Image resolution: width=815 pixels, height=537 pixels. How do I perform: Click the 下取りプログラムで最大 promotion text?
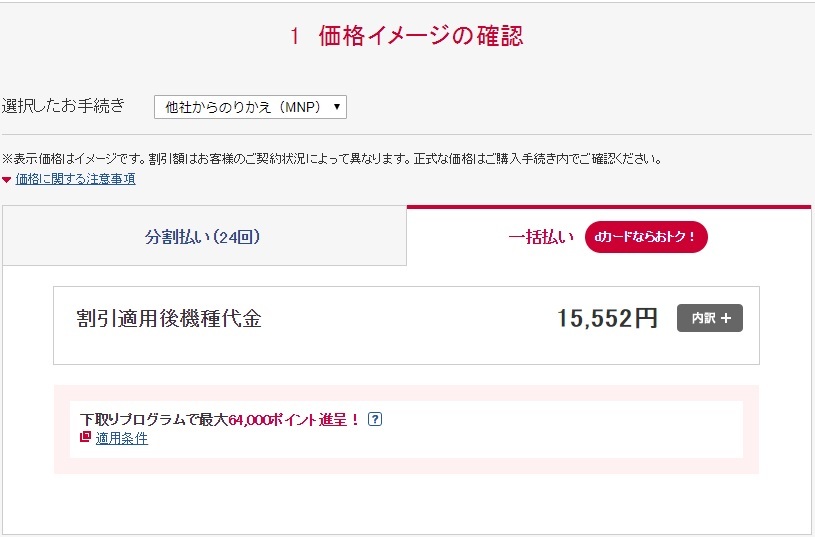pos(153,420)
